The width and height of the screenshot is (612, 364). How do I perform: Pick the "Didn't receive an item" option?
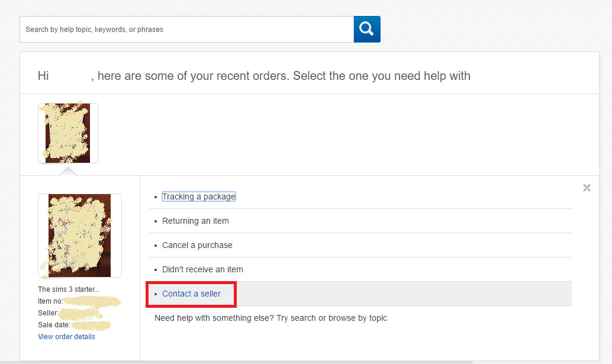click(x=202, y=269)
